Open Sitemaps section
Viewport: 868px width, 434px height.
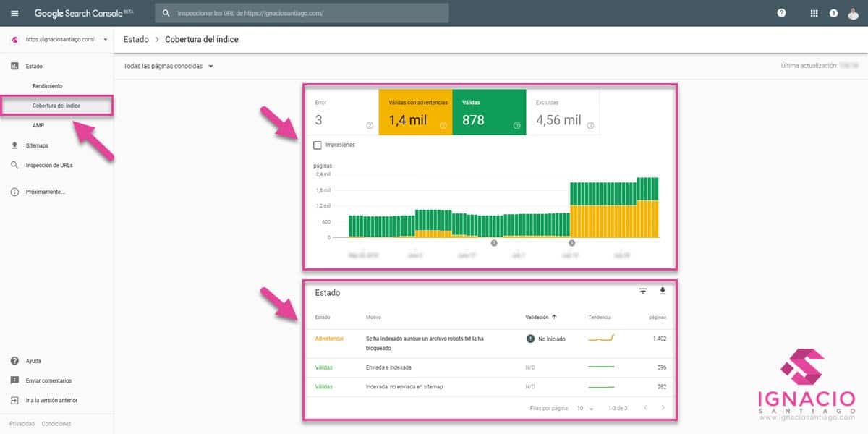click(x=37, y=145)
